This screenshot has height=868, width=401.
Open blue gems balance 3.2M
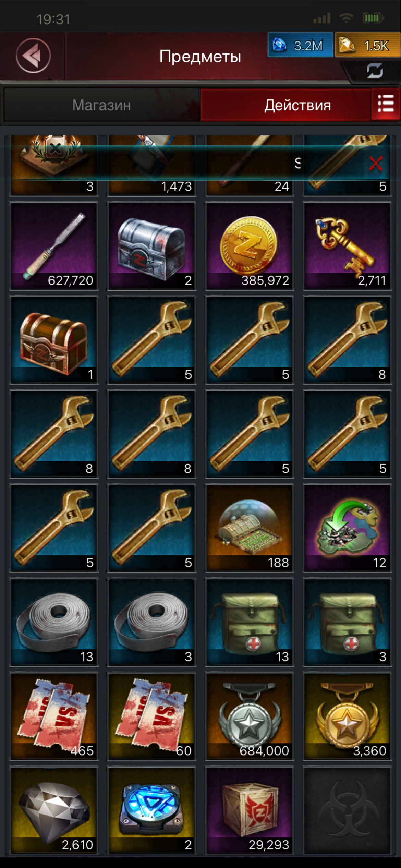(300, 45)
